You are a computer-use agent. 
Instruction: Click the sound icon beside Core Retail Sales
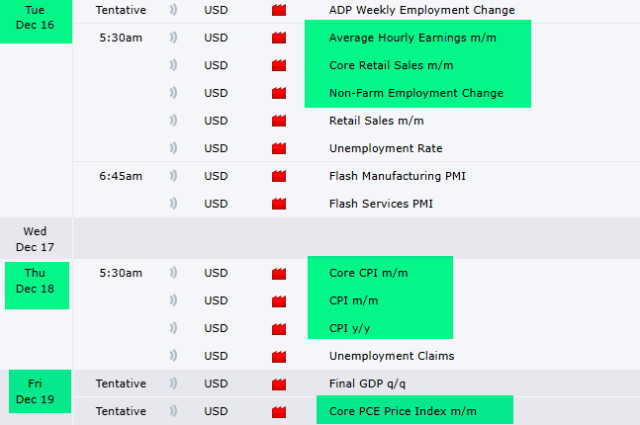pyautogui.click(x=174, y=66)
